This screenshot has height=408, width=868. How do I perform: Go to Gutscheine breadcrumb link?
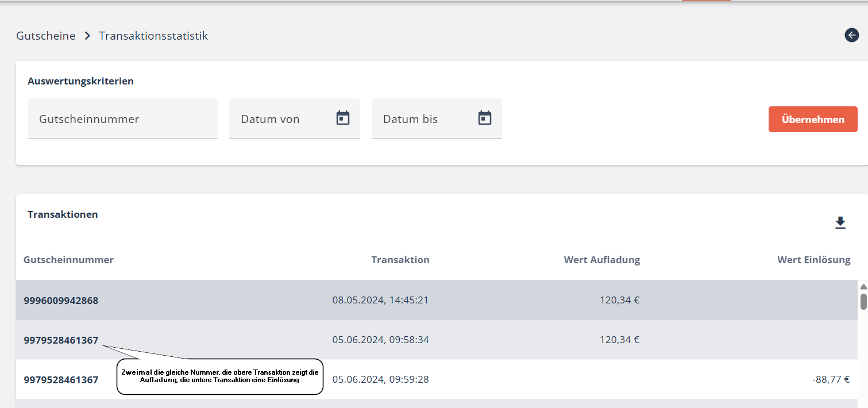pyautogui.click(x=46, y=36)
